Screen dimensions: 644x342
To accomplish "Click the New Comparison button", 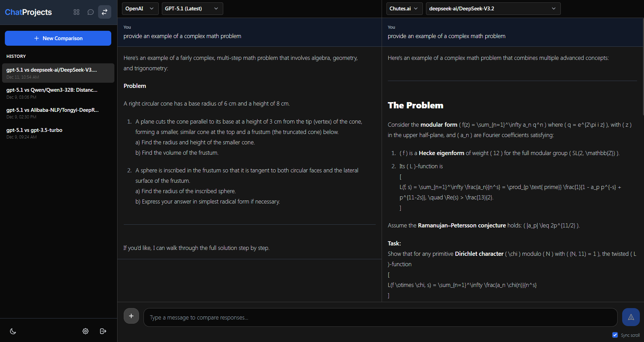I will [x=58, y=38].
